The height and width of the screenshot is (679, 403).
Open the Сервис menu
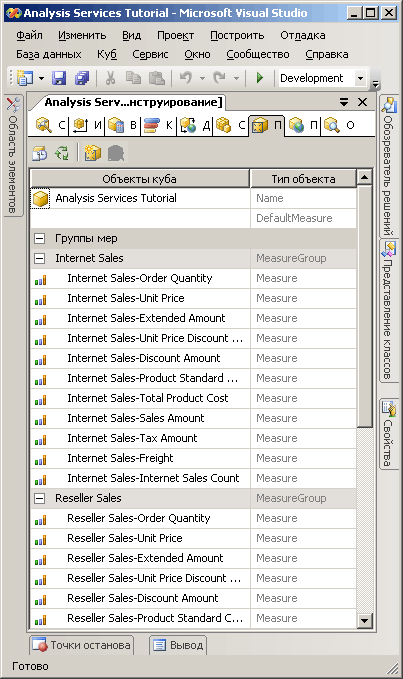(x=150, y=54)
